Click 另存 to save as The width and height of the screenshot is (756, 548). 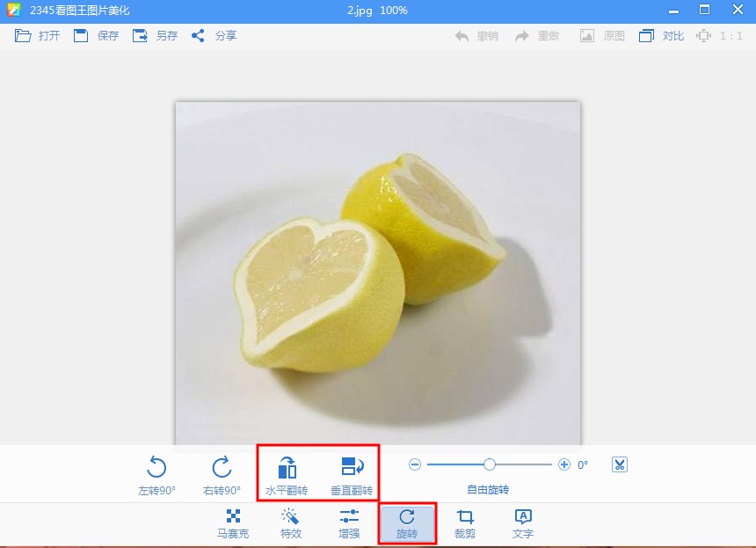(155, 36)
